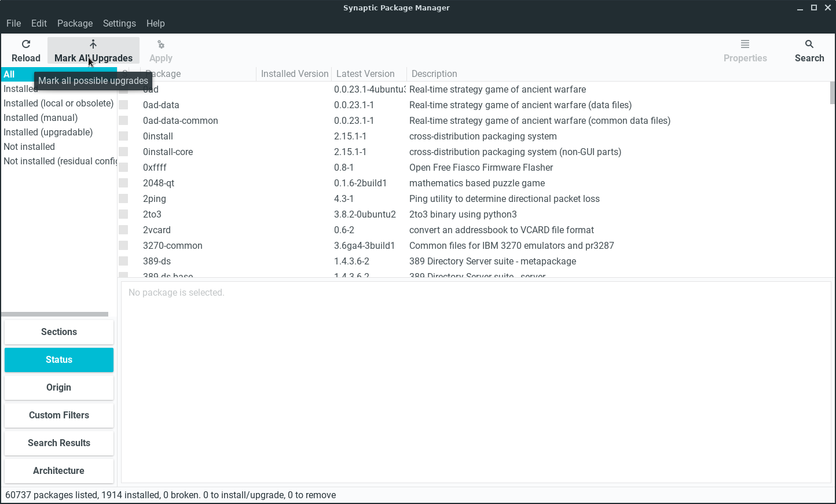Image resolution: width=836 pixels, height=504 pixels.
Task: Select the 3270-common package row
Action: (474, 245)
